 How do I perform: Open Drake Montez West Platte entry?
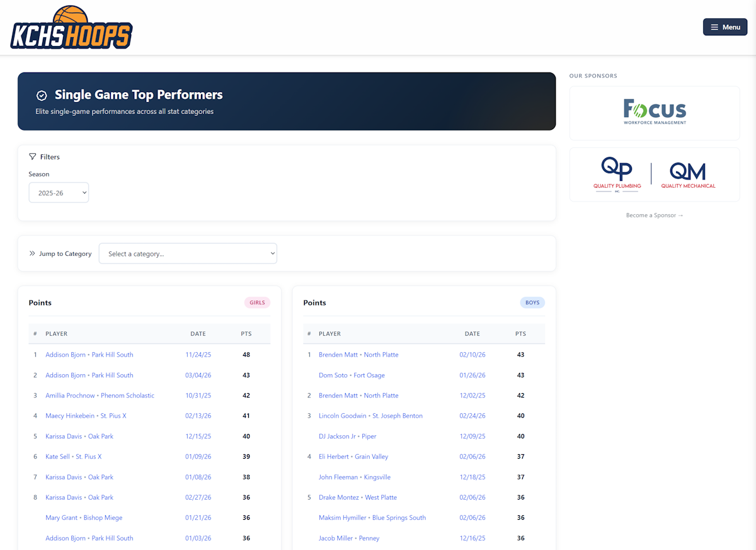point(358,497)
